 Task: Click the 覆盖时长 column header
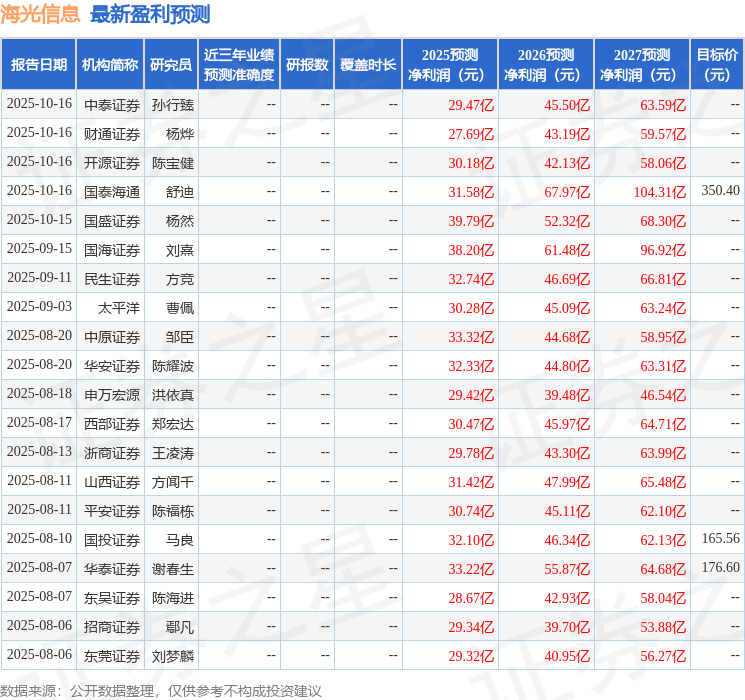tap(368, 64)
